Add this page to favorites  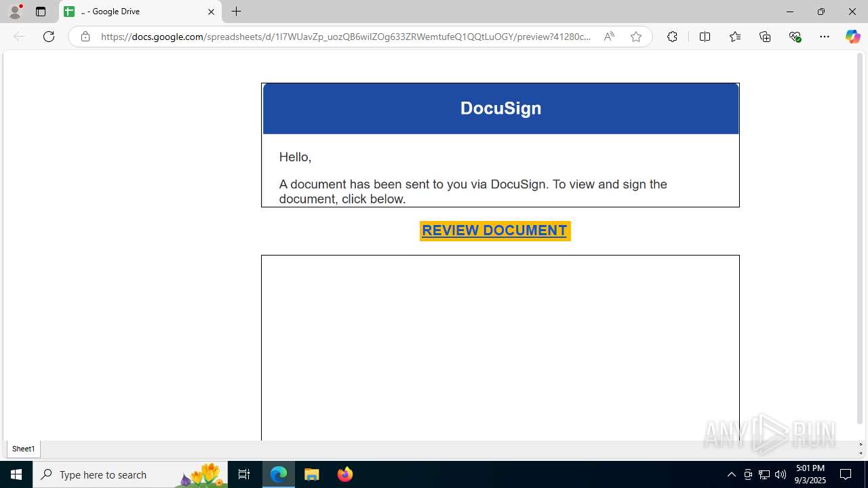coord(635,37)
